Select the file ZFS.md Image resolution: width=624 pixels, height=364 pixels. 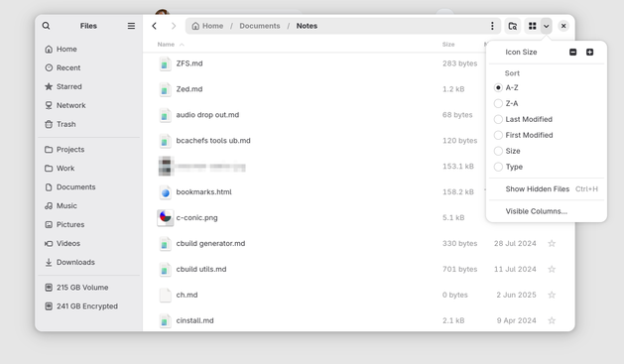189,63
